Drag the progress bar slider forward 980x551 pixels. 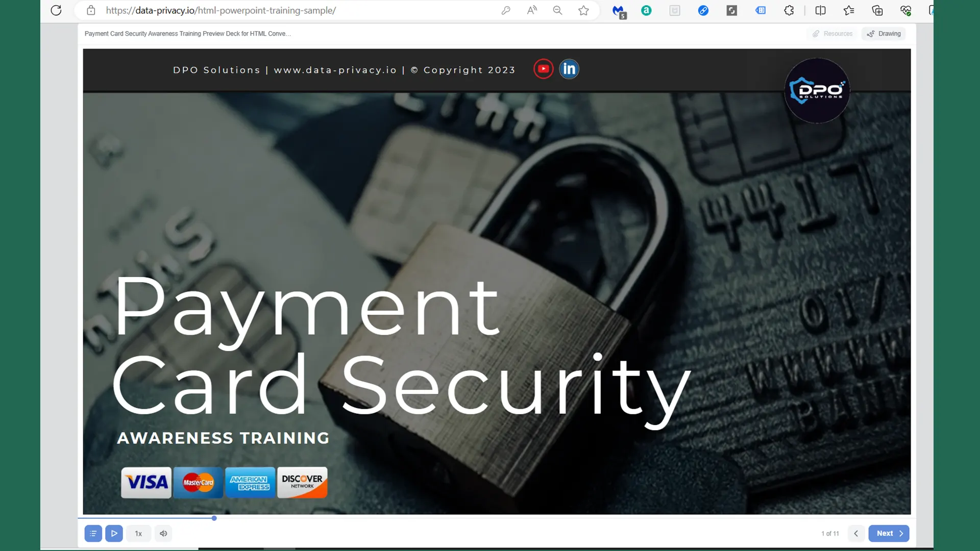[214, 518]
